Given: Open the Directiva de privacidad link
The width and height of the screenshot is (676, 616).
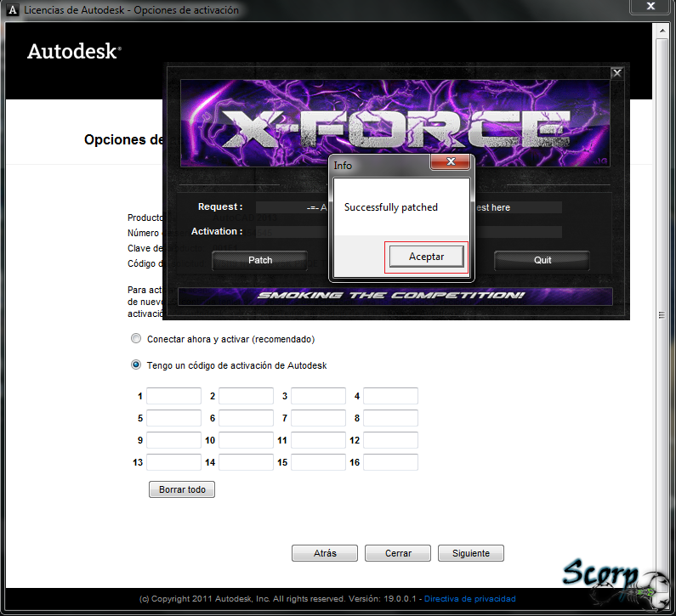Looking at the screenshot, I should (x=470, y=599).
